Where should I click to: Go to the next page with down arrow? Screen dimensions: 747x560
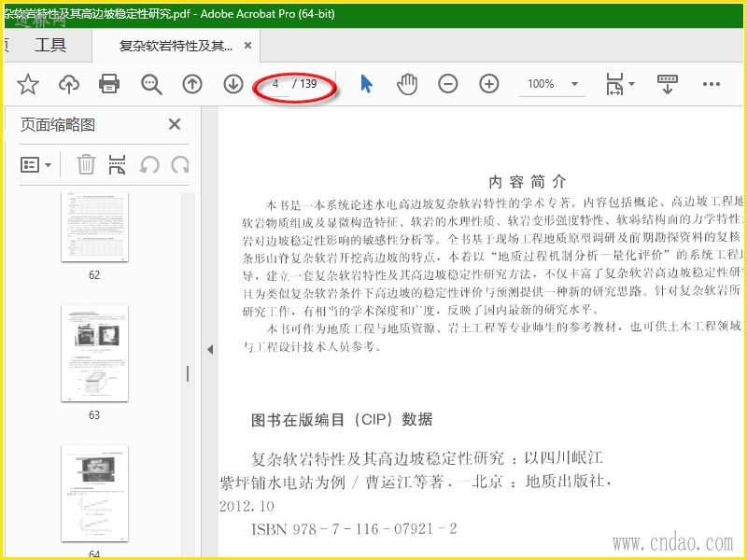point(233,84)
